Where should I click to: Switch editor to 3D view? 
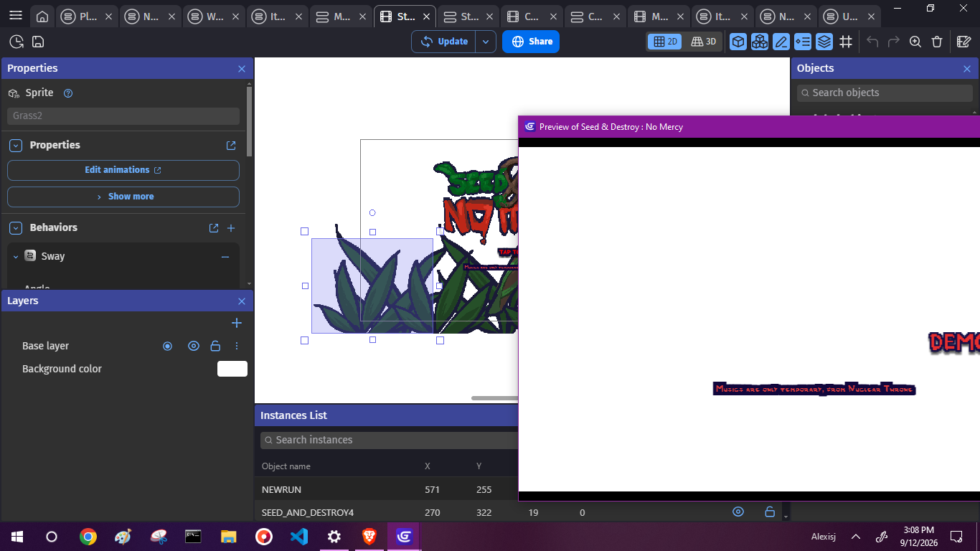click(704, 42)
